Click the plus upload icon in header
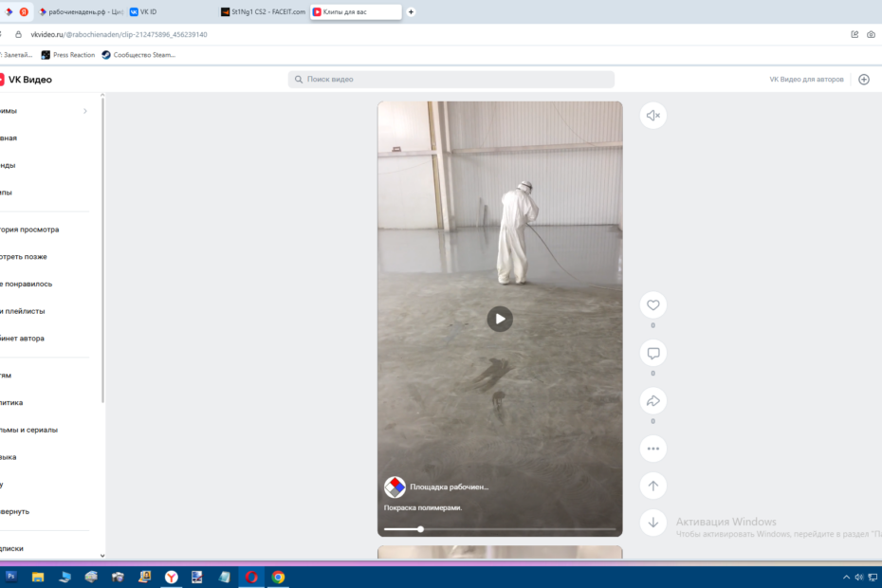Viewport: 882px width, 588px height. point(864,80)
